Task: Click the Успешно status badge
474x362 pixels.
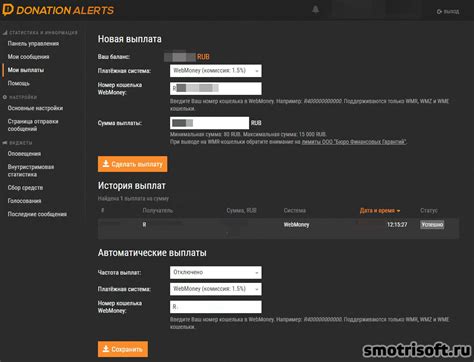Action: [x=432, y=225]
